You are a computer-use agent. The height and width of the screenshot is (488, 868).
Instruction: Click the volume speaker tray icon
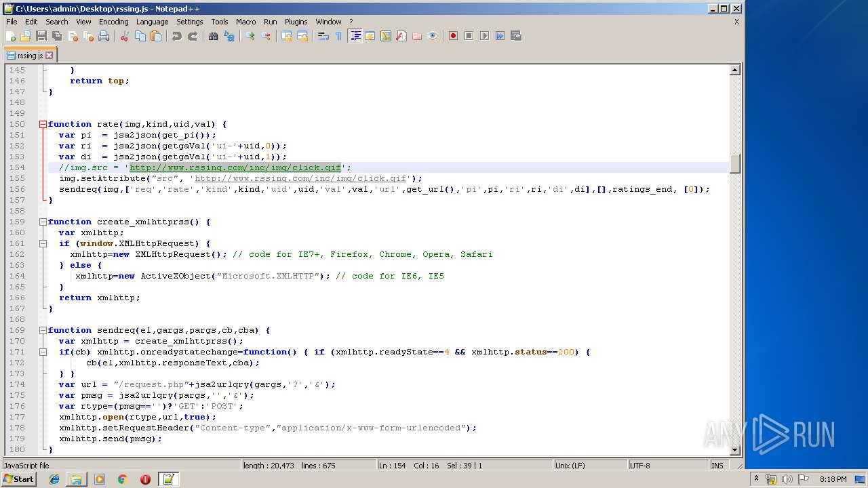click(787, 479)
